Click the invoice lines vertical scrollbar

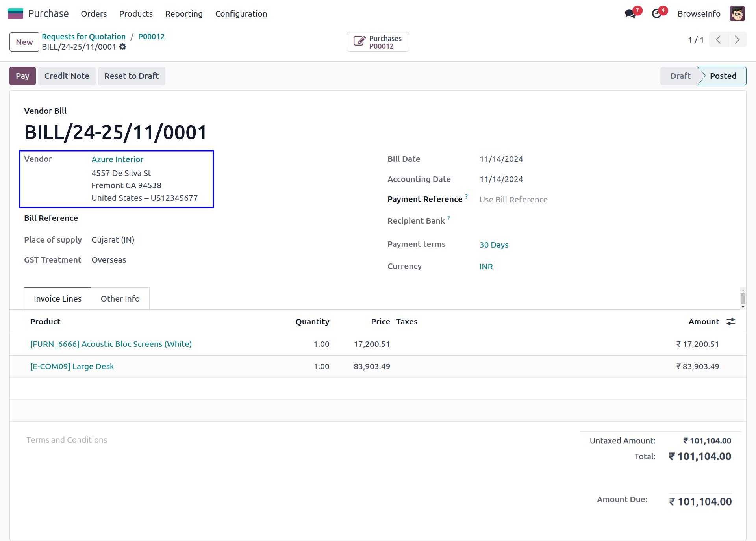(743, 298)
